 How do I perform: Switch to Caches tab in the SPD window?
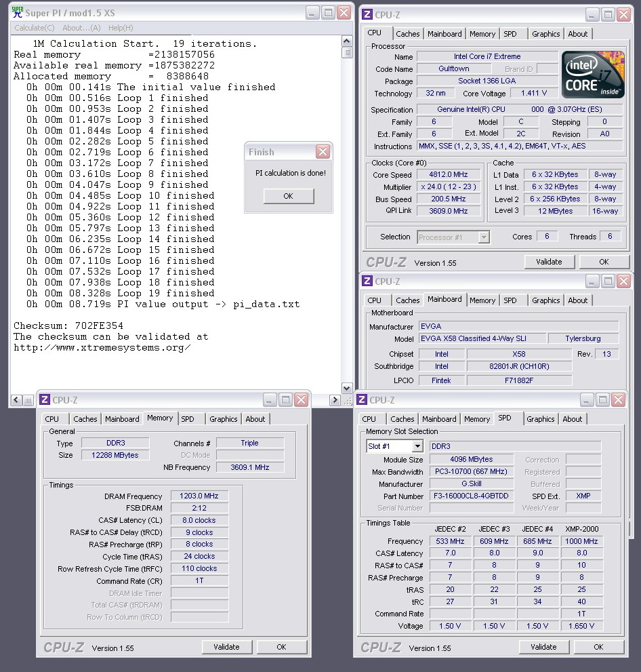click(402, 419)
